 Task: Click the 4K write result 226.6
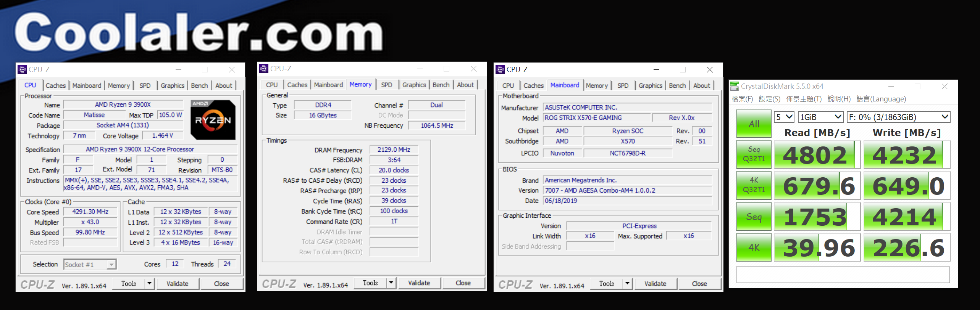pos(907,247)
